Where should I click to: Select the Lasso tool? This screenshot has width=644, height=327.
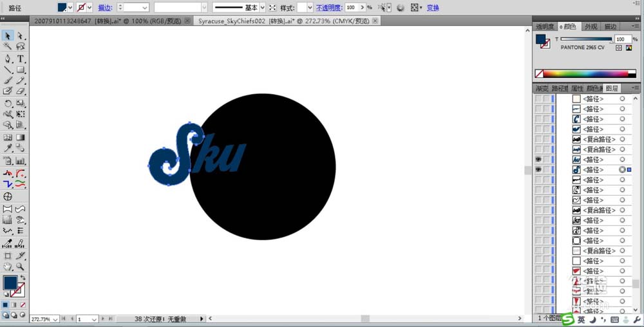(x=20, y=46)
